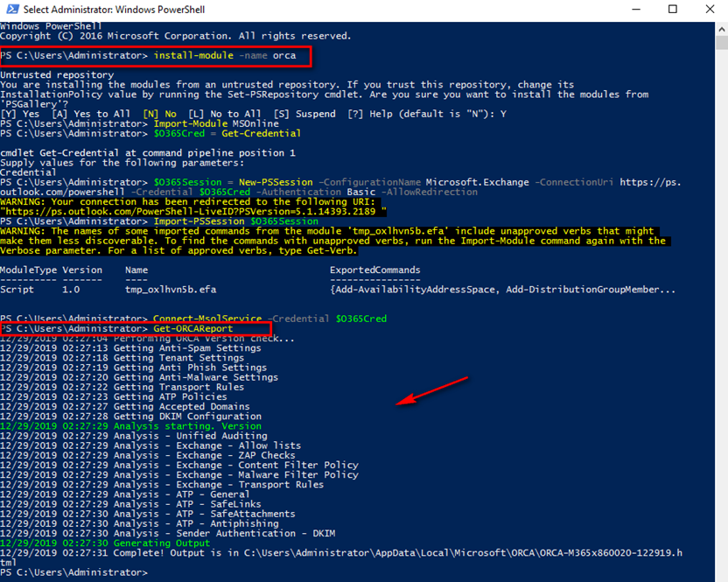The image size is (728, 582).
Task: Click the '$O365Cred = Get-Credential' command
Action: pos(227,133)
